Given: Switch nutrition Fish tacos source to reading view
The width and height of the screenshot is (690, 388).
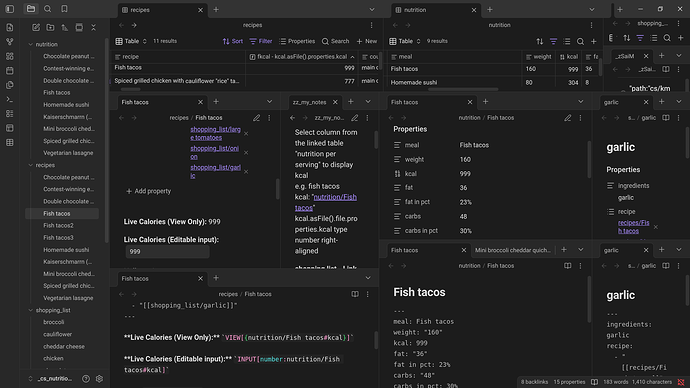Looking at the screenshot, I should click(568, 266).
